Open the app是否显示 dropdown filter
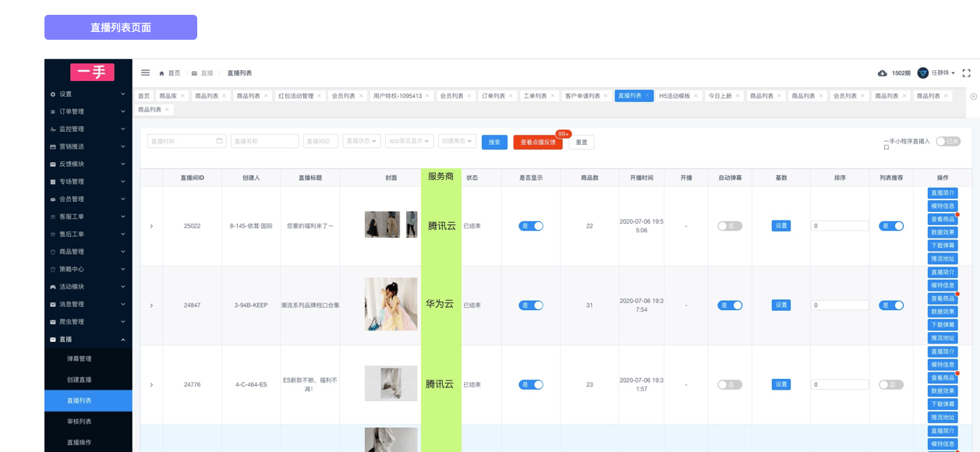 [409, 141]
